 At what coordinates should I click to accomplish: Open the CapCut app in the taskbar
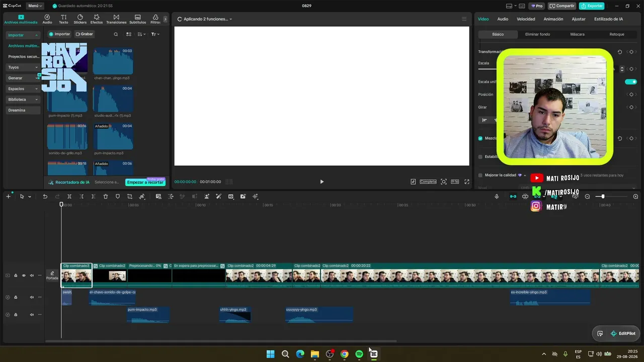coord(374,354)
